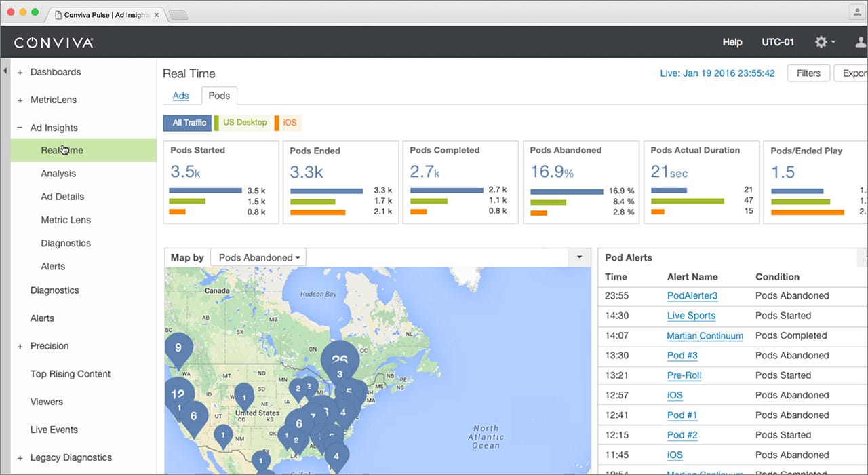Click the Conviva logo
The image size is (868, 475).
point(54,43)
